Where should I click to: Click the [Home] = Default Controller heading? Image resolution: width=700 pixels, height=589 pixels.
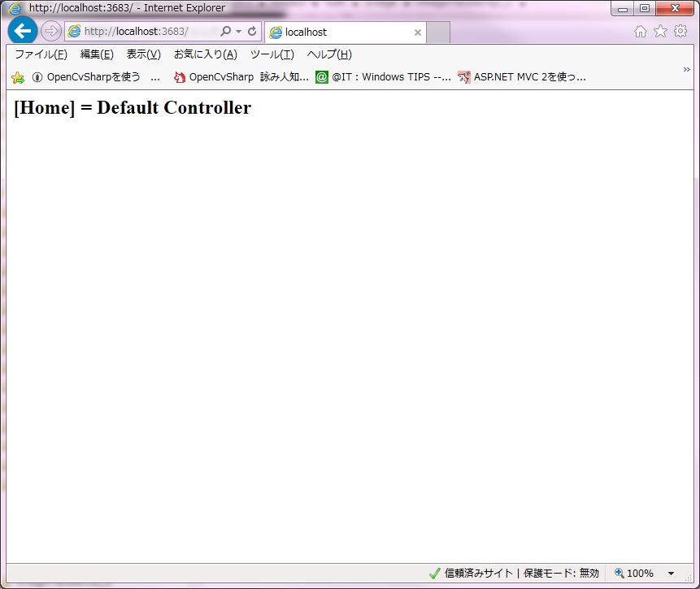133,107
